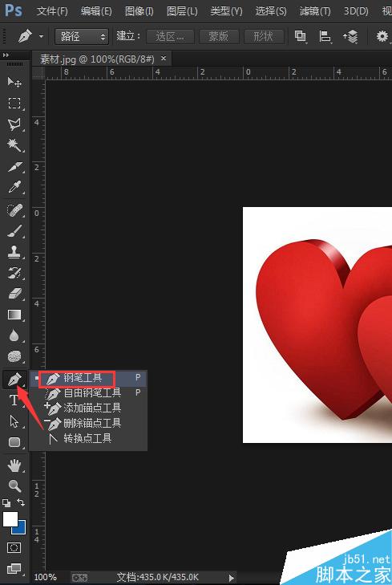Click the Pen tool in toolbox
The image size is (392, 585).
(x=14, y=380)
